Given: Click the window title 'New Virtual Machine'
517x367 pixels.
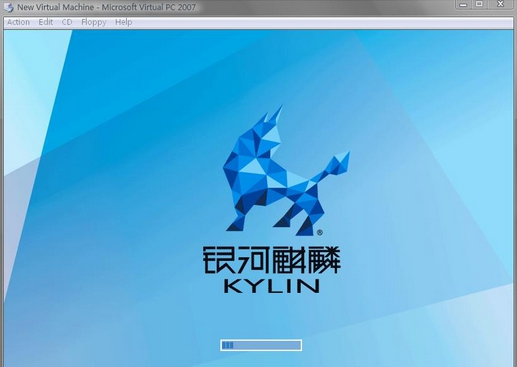Looking at the screenshot, I should pos(56,7).
